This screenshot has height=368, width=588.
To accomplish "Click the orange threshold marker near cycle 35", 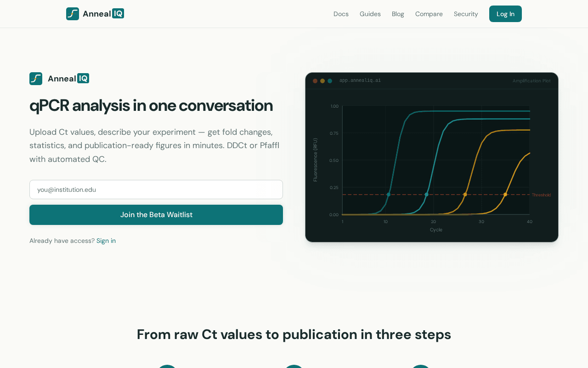I will [505, 195].
